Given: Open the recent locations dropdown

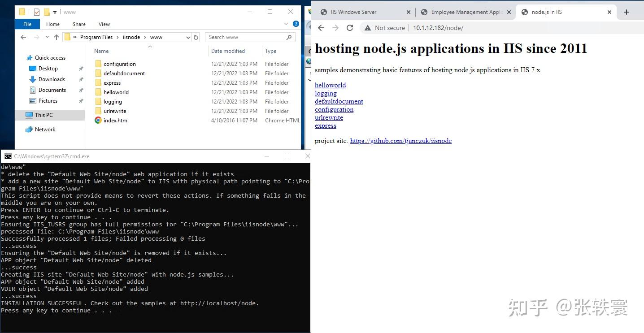Looking at the screenshot, I should [47, 37].
